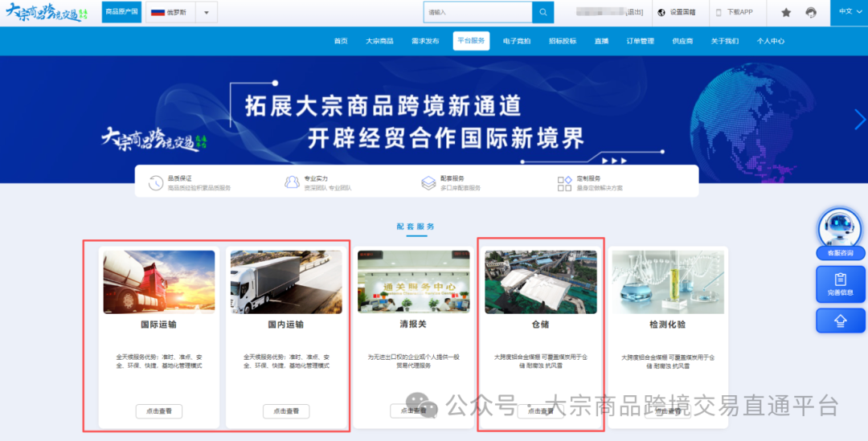Image resolution: width=868 pixels, height=441 pixels.
Task: Open the 中文 language dropdown
Action: tap(848, 12)
